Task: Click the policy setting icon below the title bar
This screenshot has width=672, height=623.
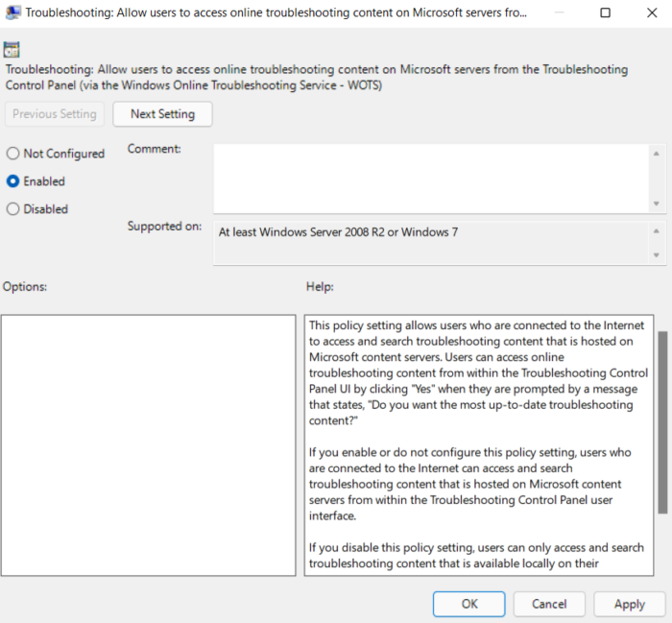Action: (x=12, y=51)
